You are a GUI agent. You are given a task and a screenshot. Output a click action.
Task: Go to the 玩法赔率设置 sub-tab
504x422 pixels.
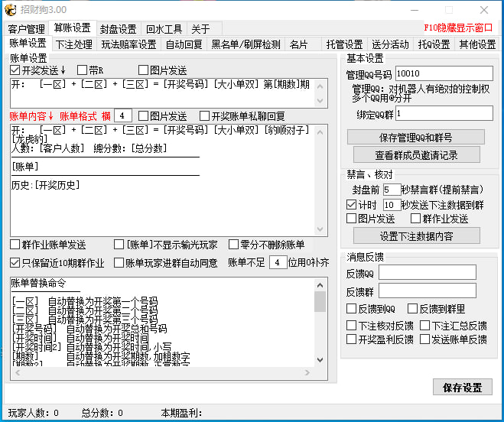(128, 44)
